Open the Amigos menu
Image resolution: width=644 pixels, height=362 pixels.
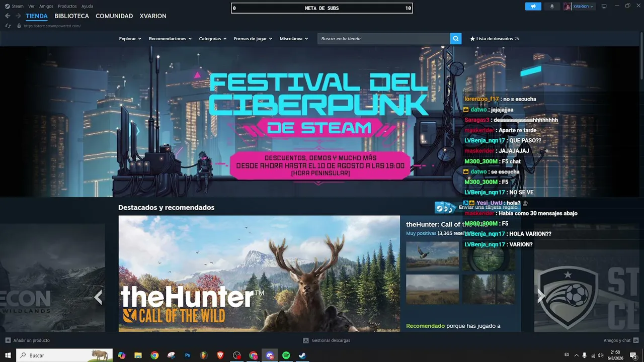coord(46,7)
